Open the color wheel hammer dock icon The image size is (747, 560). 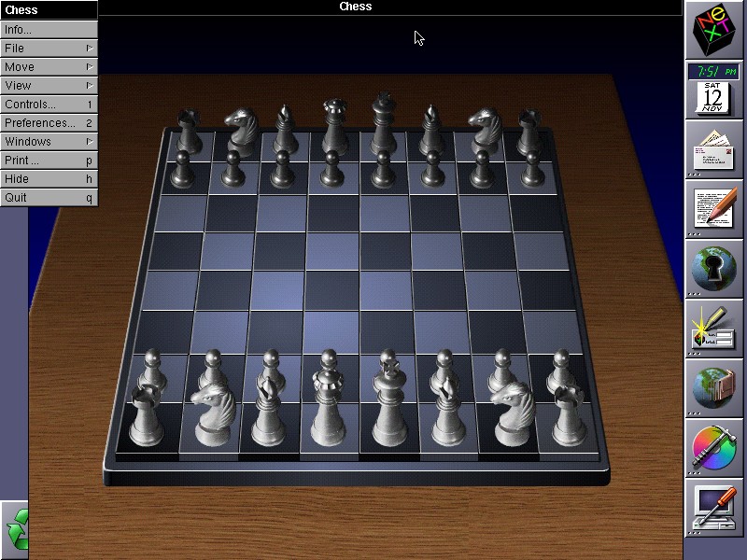714,448
